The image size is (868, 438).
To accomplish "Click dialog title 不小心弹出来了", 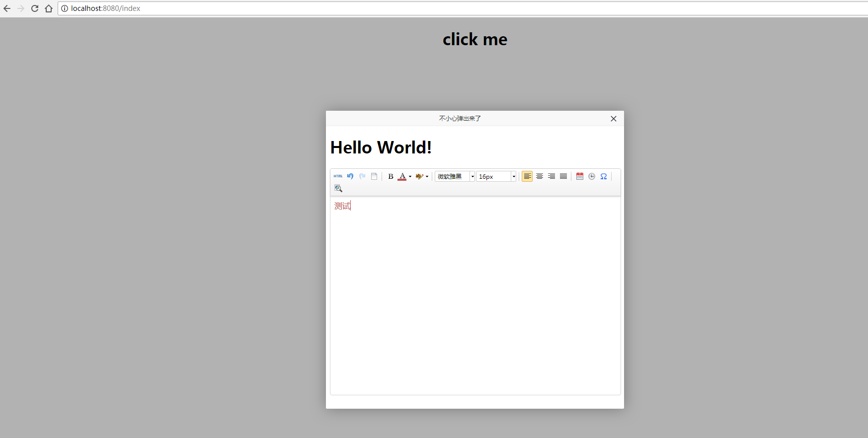I will coord(460,119).
